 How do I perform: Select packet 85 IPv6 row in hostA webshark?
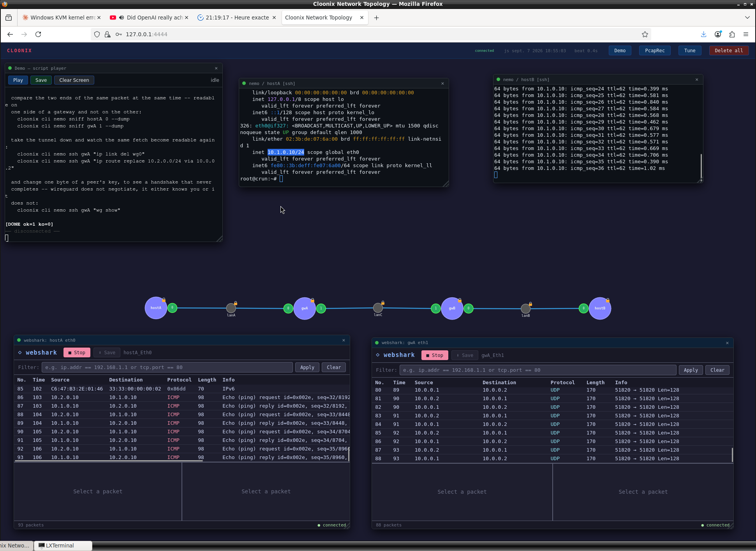182,389
